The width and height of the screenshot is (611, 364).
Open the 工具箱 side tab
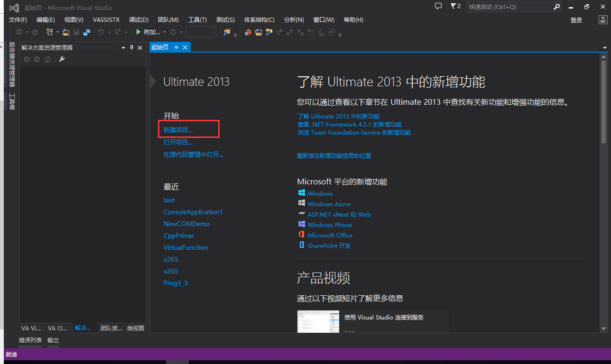(12, 101)
